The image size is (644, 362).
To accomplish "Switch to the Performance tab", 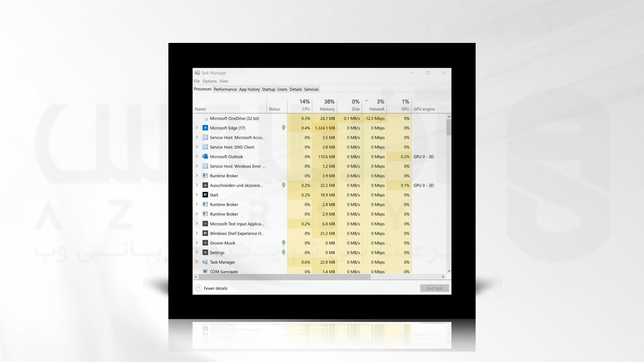I will coord(225,89).
